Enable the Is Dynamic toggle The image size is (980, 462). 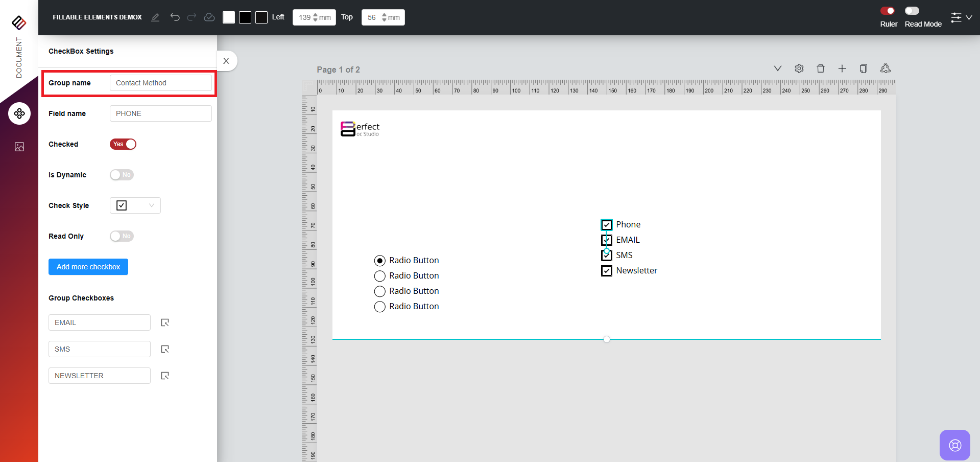click(122, 175)
